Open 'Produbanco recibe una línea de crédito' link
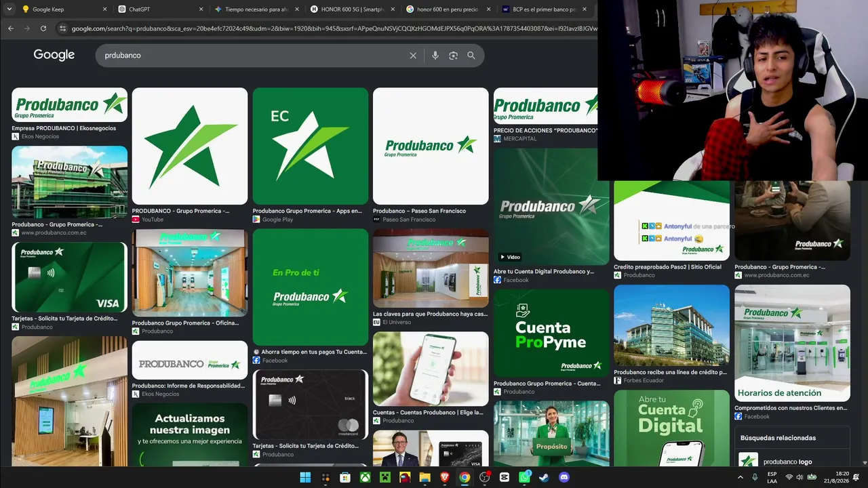This screenshot has width=868, height=488. 670,372
